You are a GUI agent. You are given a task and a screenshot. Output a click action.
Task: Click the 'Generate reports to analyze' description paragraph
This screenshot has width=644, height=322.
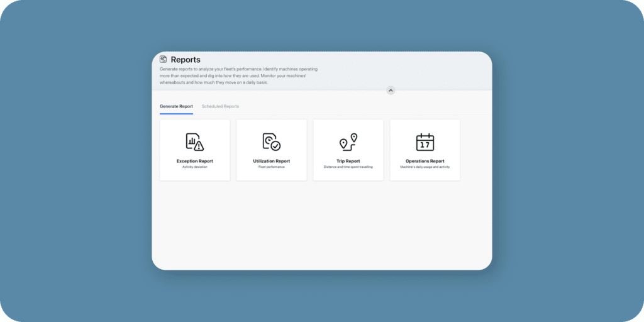238,76
